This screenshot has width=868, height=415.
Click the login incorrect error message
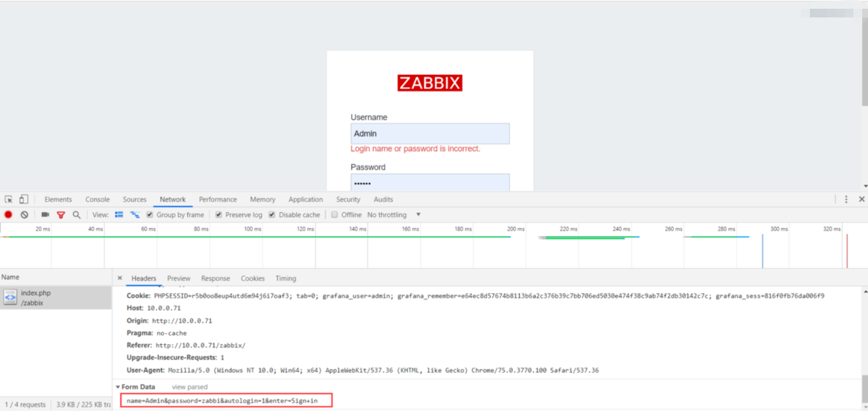point(415,149)
